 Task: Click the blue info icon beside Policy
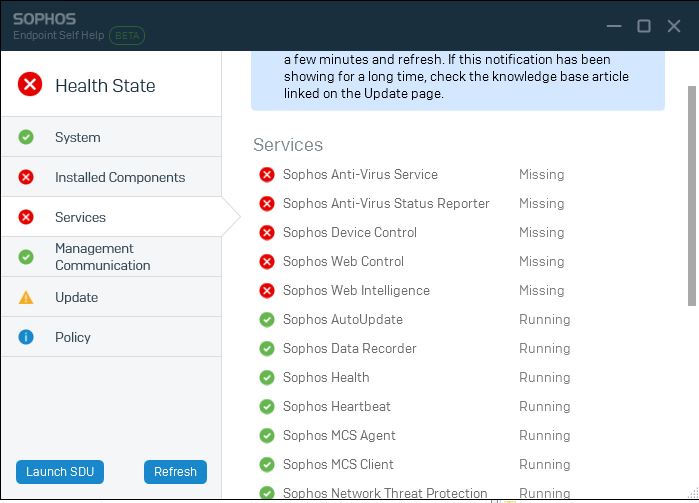click(26, 337)
